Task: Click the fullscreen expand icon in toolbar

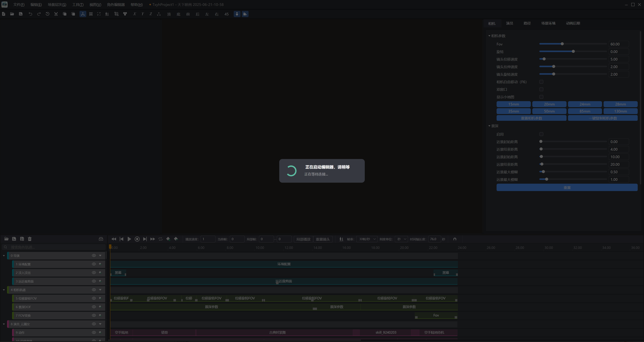Action: point(99,14)
